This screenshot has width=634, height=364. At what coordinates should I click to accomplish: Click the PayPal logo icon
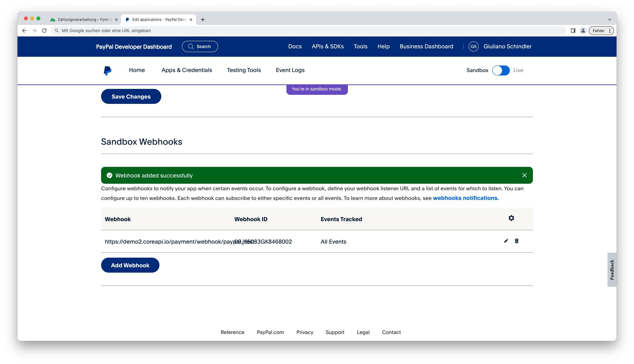[x=107, y=70]
